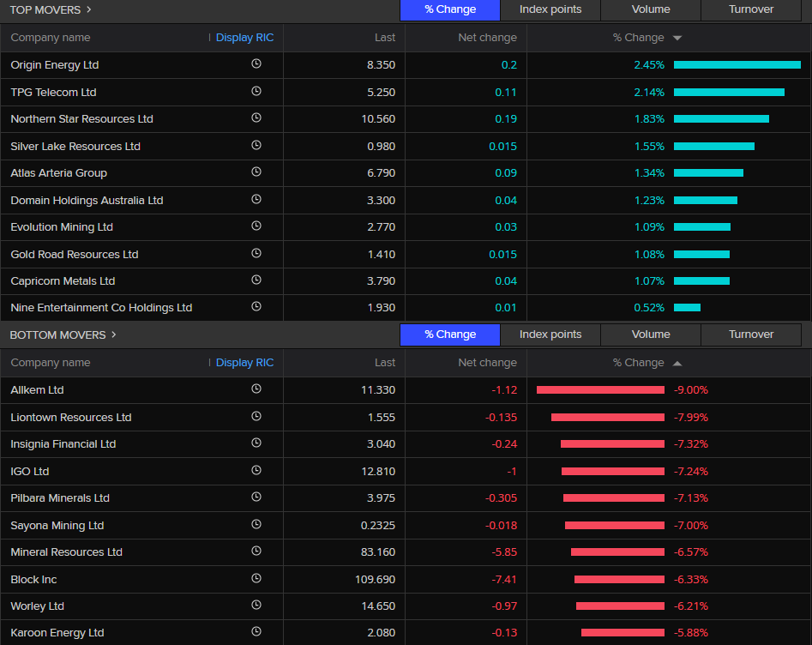This screenshot has width=812, height=645.
Task: Click clock icon in Atlas Arteria Group row
Action: [x=256, y=172]
